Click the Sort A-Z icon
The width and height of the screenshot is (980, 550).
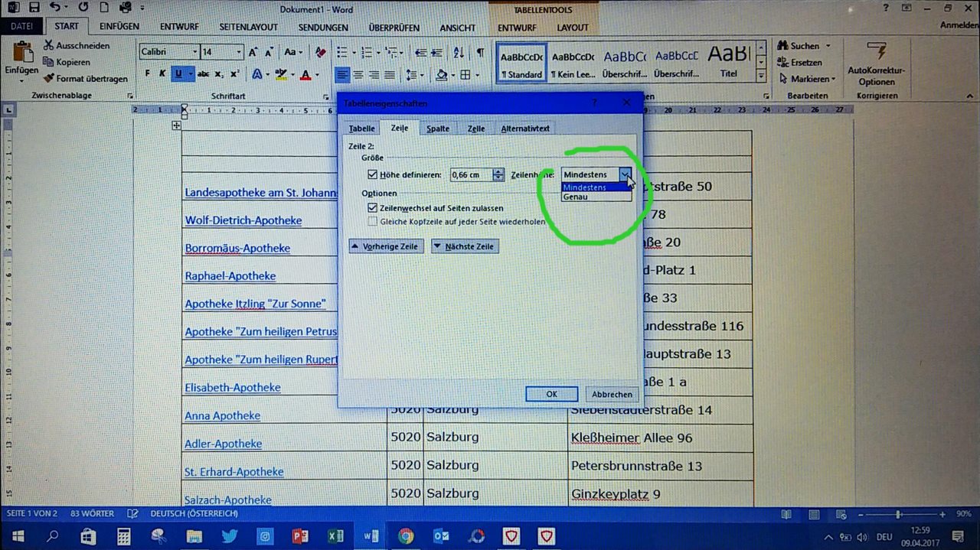(459, 52)
